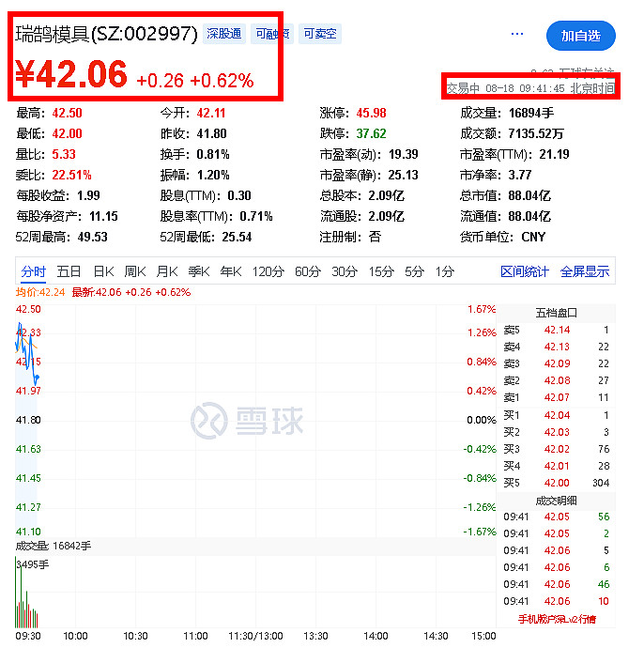Select the 卖4 order row at 42.13
This screenshot has width=644, height=648.
(556, 347)
